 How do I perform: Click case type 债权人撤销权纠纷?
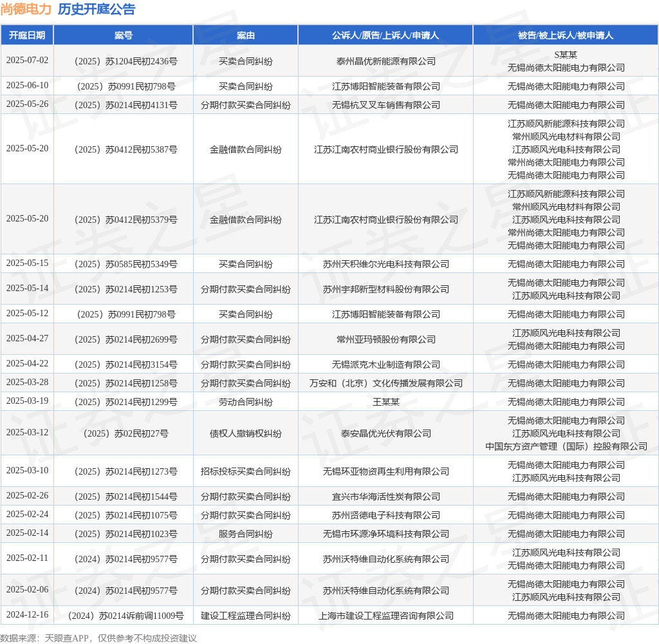[x=245, y=433]
